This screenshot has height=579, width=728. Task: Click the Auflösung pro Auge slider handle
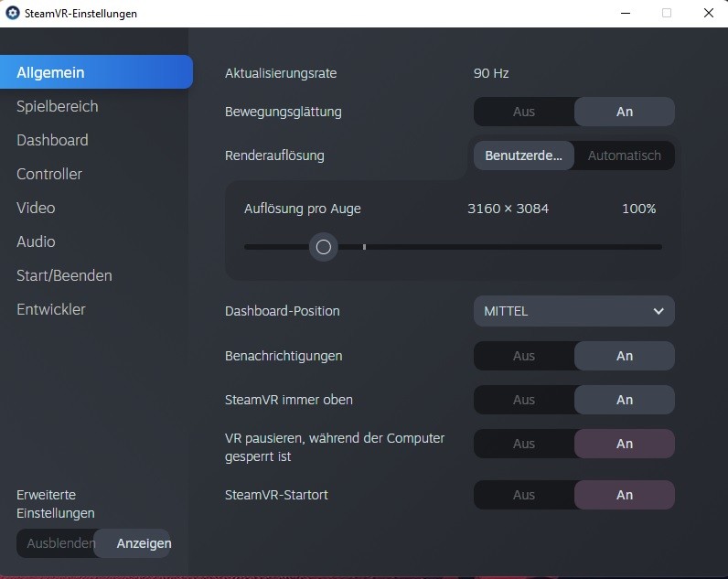pyautogui.click(x=324, y=247)
